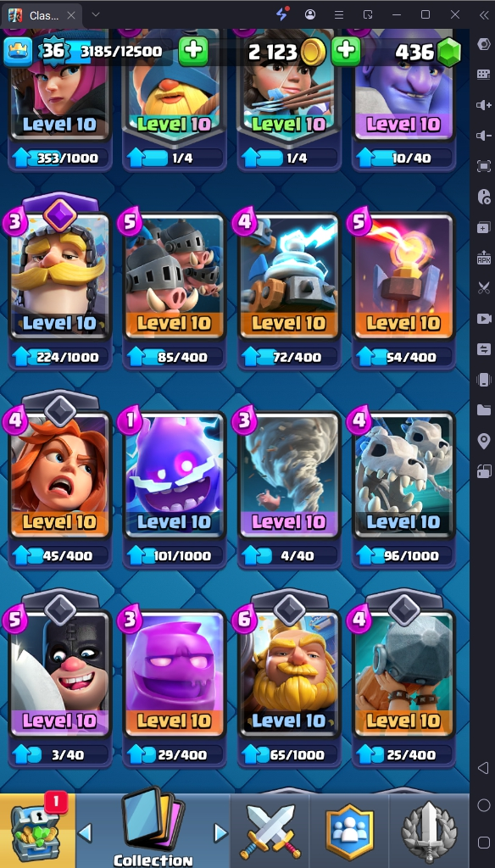Go to next tab with right arrow

[x=220, y=832]
